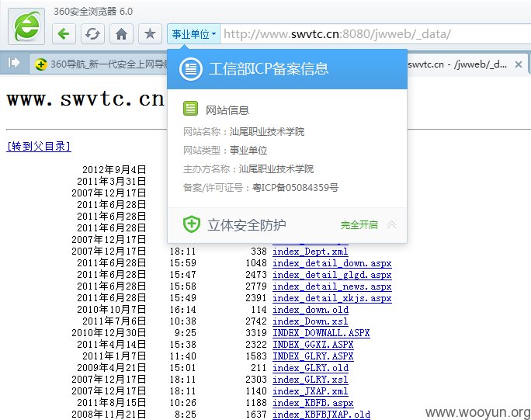Go back with the green arrow button
The width and height of the screenshot is (531, 420).
point(64,34)
